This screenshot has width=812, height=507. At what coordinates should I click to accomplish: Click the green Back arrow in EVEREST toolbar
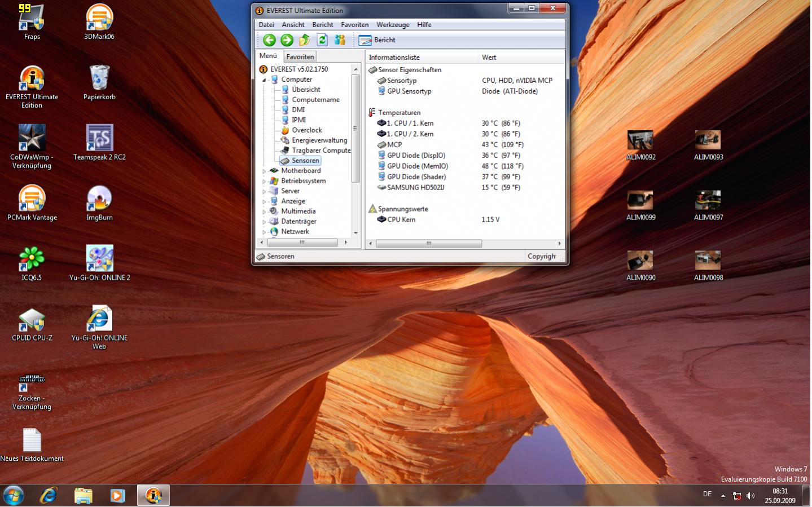click(x=269, y=40)
